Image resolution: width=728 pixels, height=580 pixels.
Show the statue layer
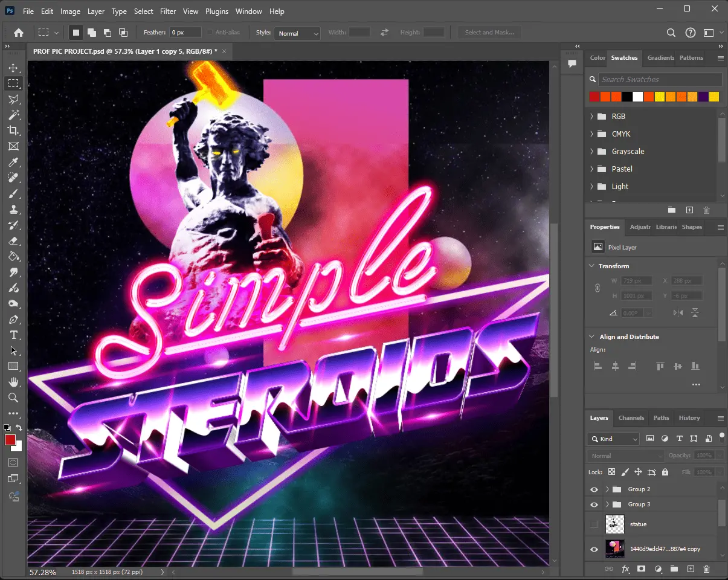click(x=594, y=524)
